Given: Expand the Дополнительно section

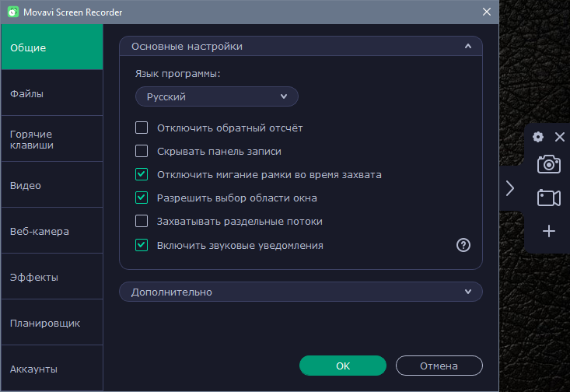Looking at the screenshot, I should pyautogui.click(x=301, y=292).
